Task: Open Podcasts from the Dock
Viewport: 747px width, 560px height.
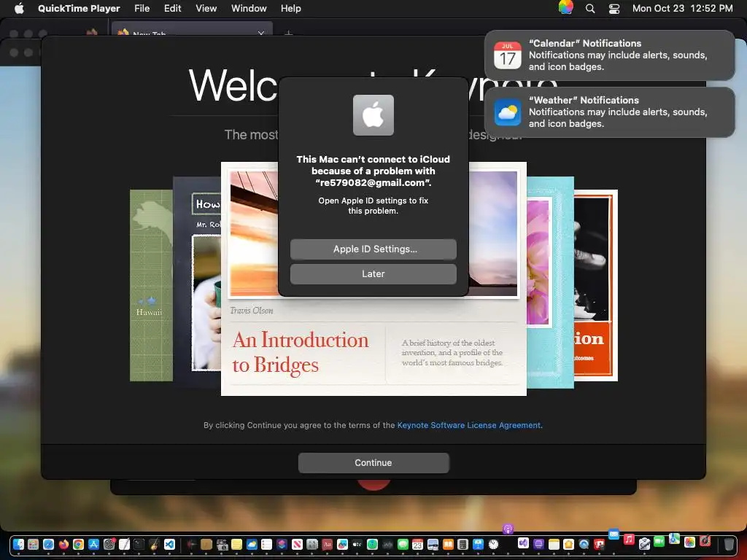Action: (508, 529)
